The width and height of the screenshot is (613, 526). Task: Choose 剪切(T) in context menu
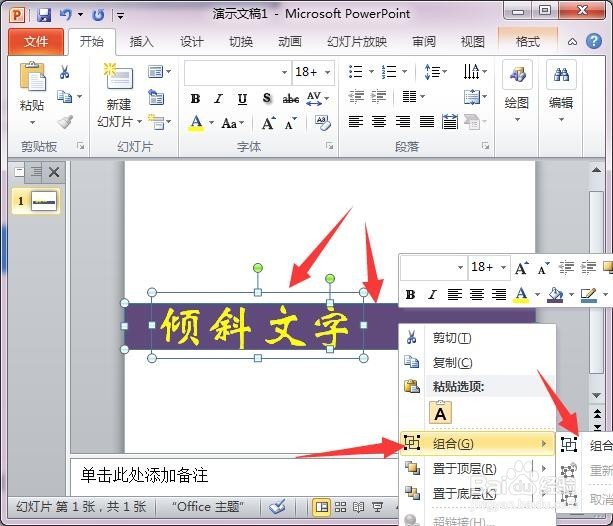(x=477, y=338)
